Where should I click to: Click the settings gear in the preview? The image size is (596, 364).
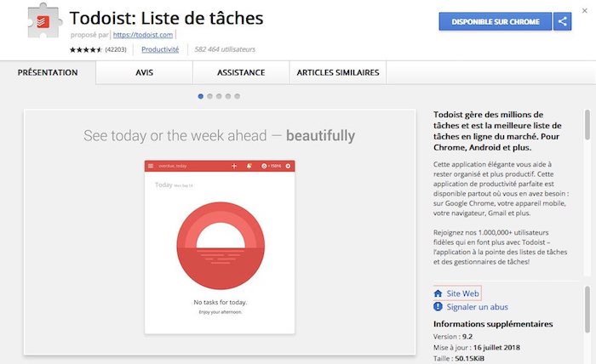[288, 165]
